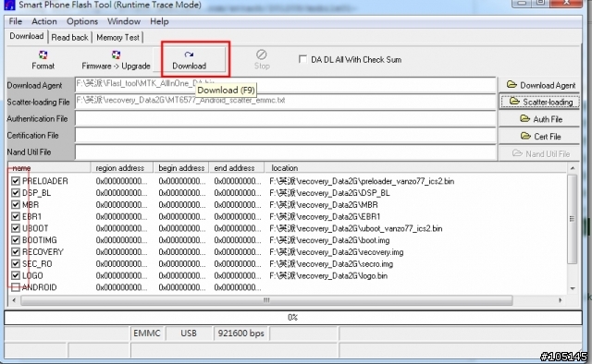Uncheck the BOOTIMG partition checkbox
Image resolution: width=592 pixels, height=364 pixels.
16,240
